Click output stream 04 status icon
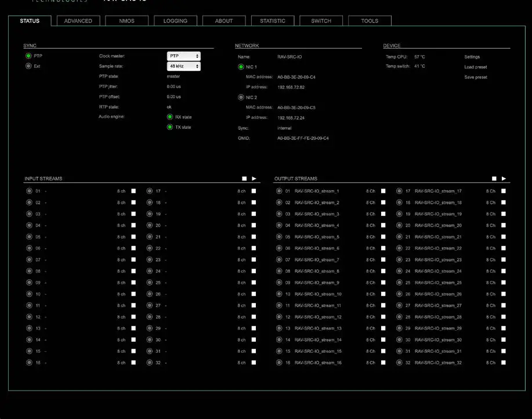 tap(279, 225)
